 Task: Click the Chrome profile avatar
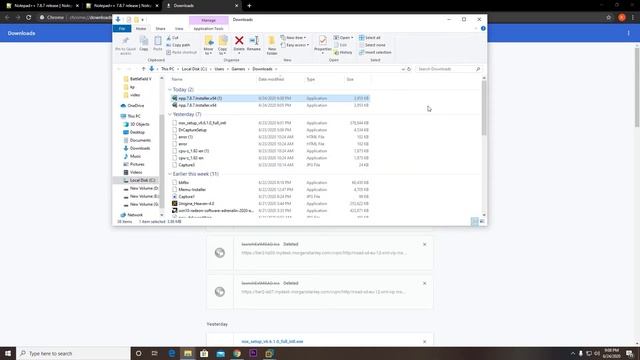(622, 18)
